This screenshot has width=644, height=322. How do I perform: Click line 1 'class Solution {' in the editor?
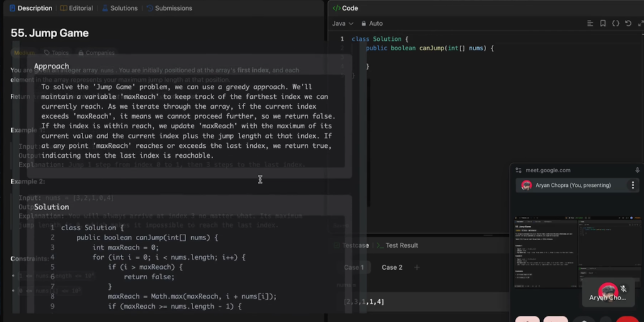click(x=380, y=39)
